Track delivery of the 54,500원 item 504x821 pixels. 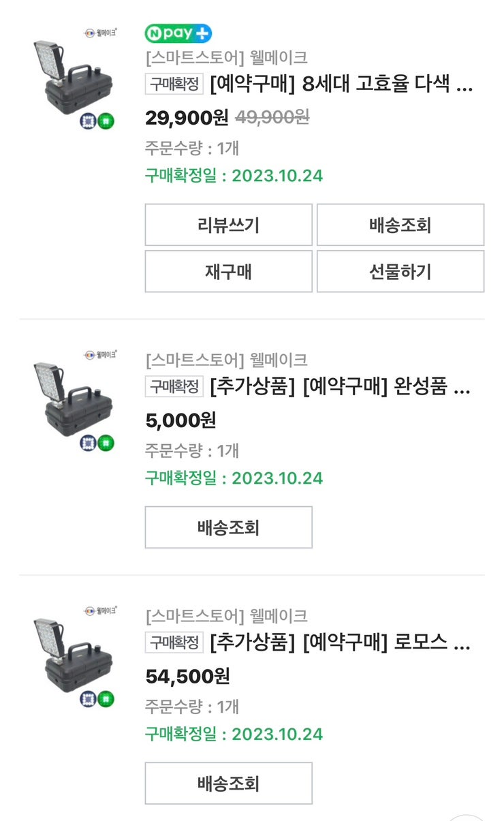tap(228, 783)
